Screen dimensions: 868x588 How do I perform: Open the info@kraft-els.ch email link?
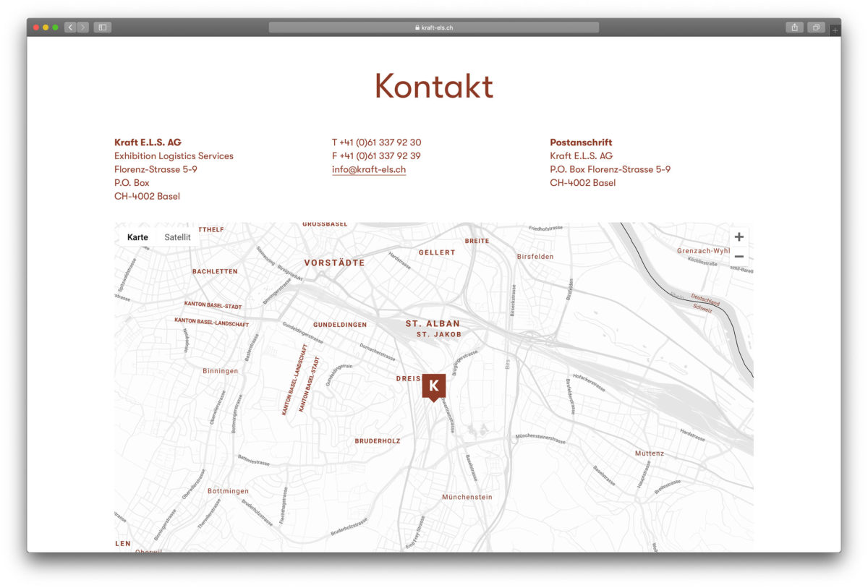(x=369, y=170)
